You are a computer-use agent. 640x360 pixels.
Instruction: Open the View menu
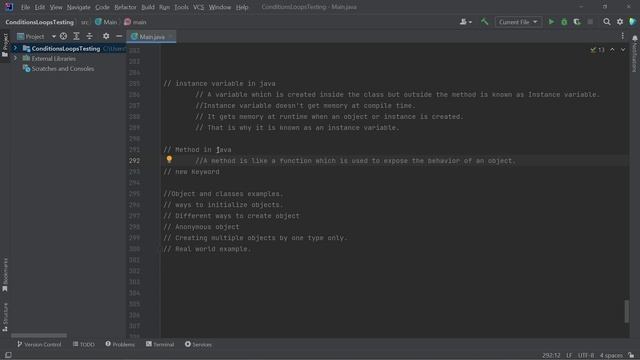pyautogui.click(x=56, y=7)
